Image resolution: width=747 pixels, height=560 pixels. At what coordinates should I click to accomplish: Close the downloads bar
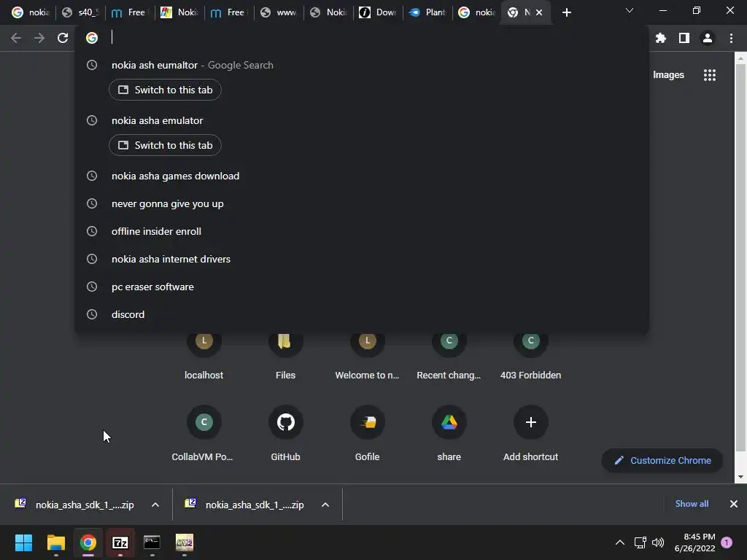(x=734, y=504)
